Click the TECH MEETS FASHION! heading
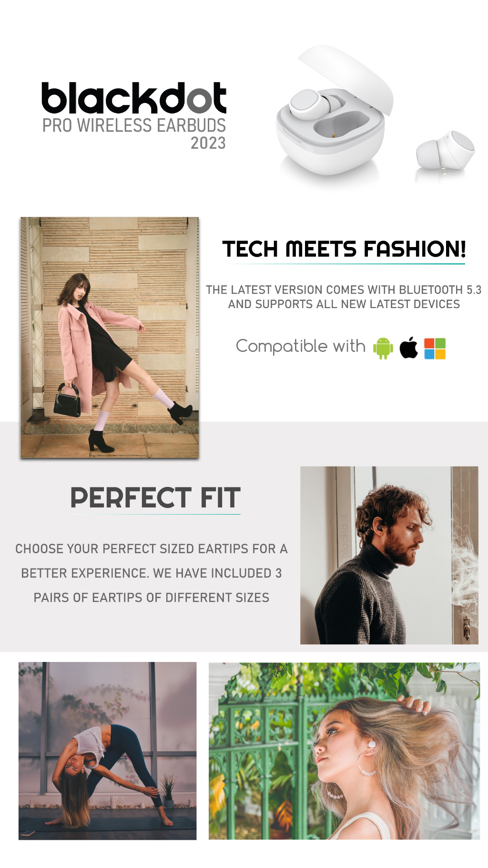The image size is (488, 868). pyautogui.click(x=344, y=249)
